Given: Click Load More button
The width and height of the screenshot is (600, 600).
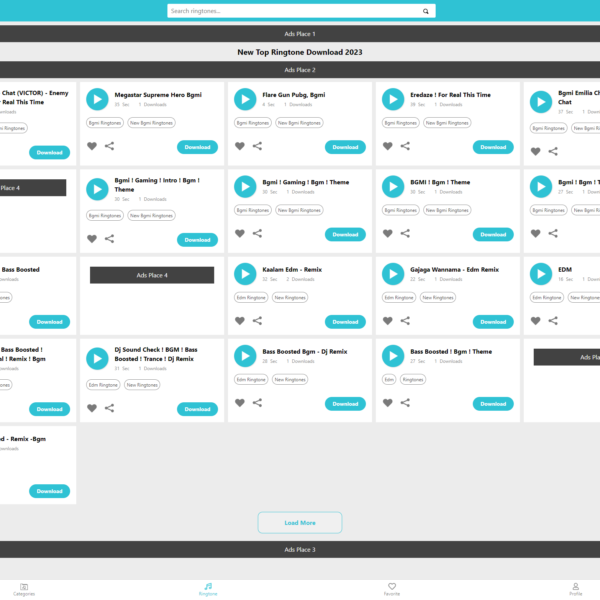Looking at the screenshot, I should [300, 523].
